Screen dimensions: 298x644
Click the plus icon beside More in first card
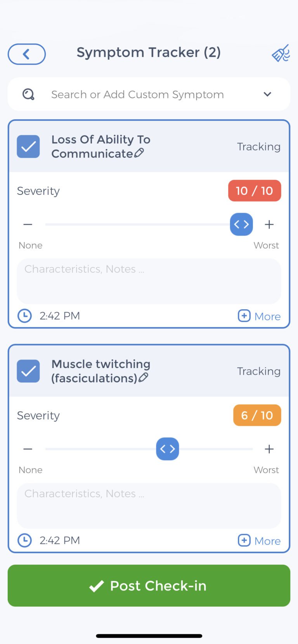pyautogui.click(x=244, y=316)
